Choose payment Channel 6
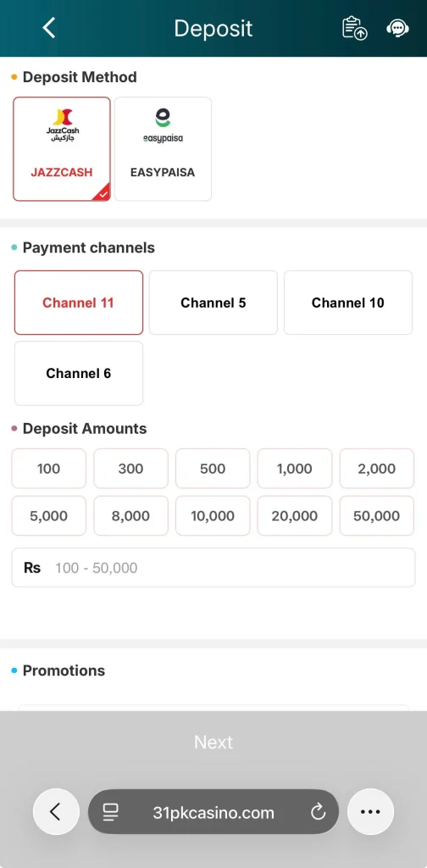The image size is (427, 868). (x=79, y=373)
